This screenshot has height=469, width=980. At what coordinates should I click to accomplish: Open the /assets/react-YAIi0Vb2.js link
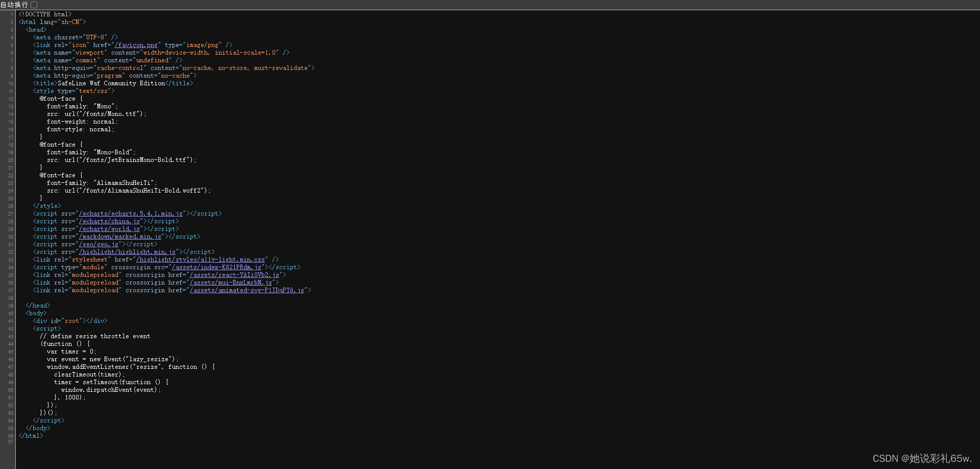tap(234, 275)
